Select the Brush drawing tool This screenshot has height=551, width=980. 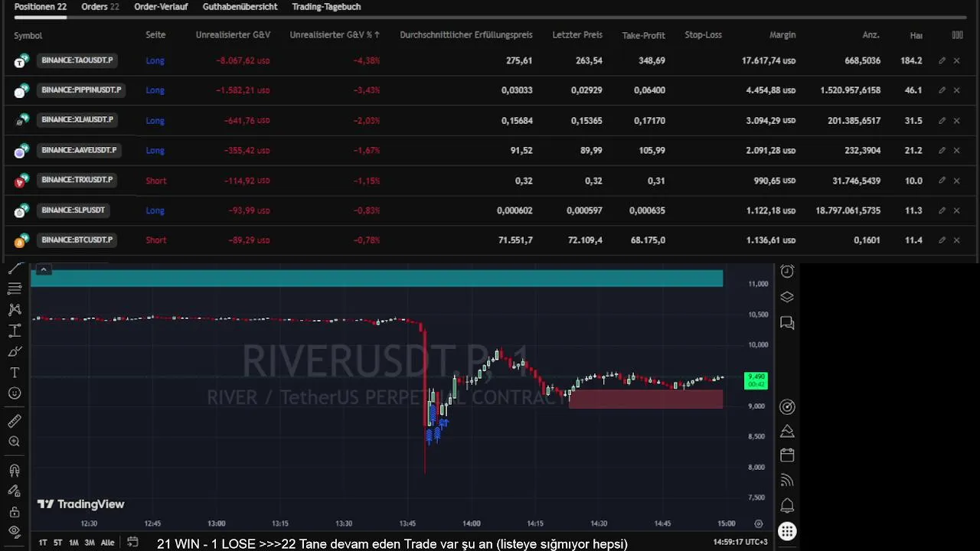15,352
